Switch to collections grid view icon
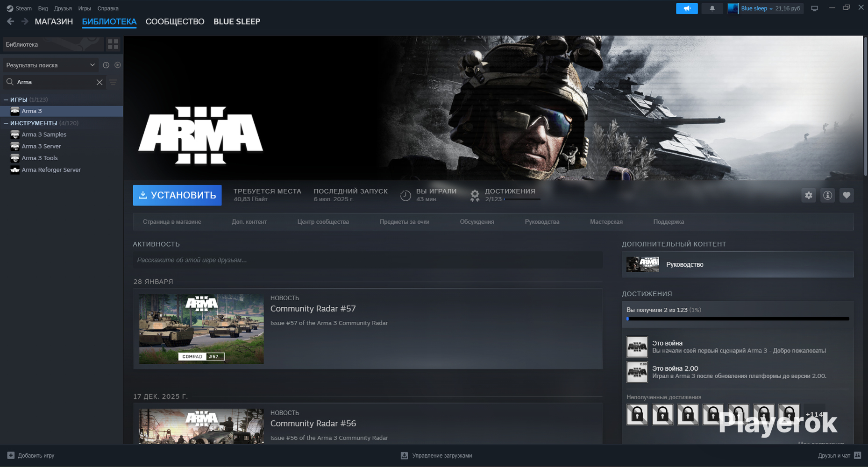This screenshot has width=868, height=467. tap(113, 44)
